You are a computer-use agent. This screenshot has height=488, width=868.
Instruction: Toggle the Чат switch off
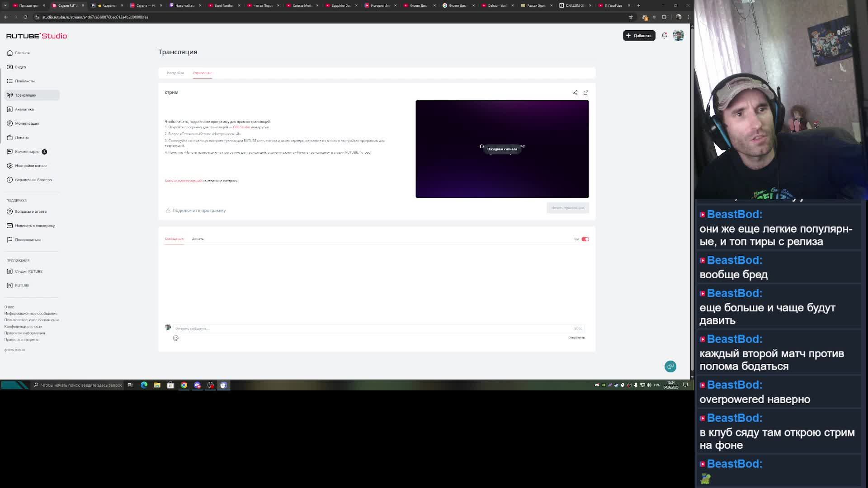[585, 239]
